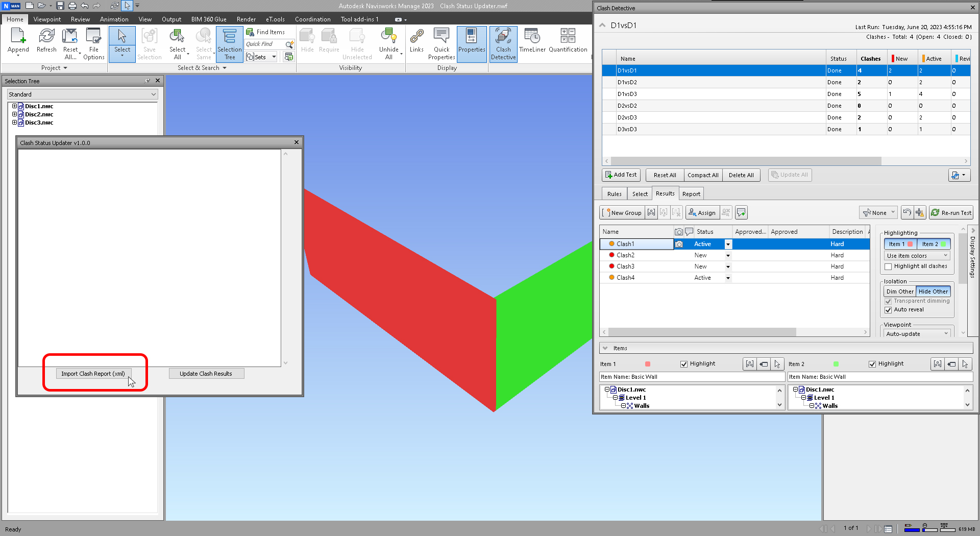Open the Home ribbon tab
The height and width of the screenshot is (536, 980).
(15, 19)
